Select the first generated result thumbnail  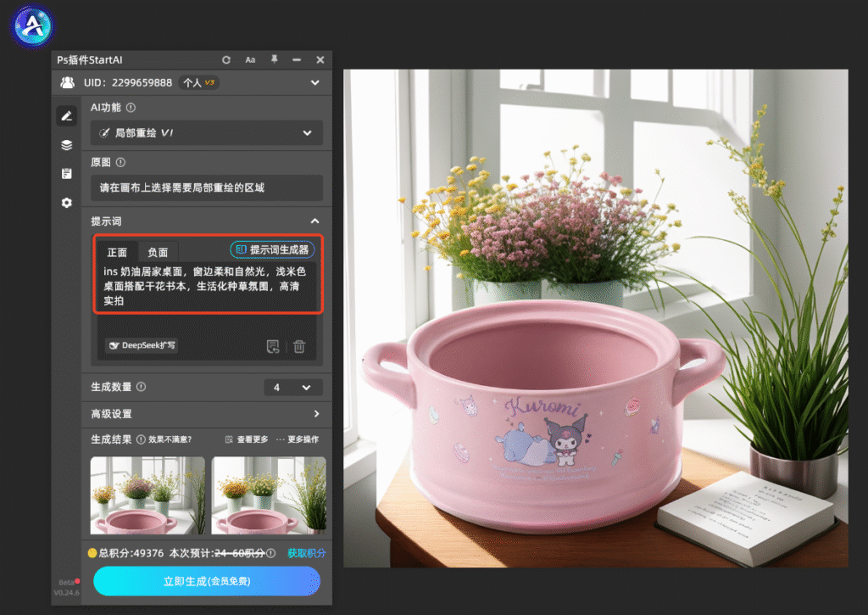point(147,495)
